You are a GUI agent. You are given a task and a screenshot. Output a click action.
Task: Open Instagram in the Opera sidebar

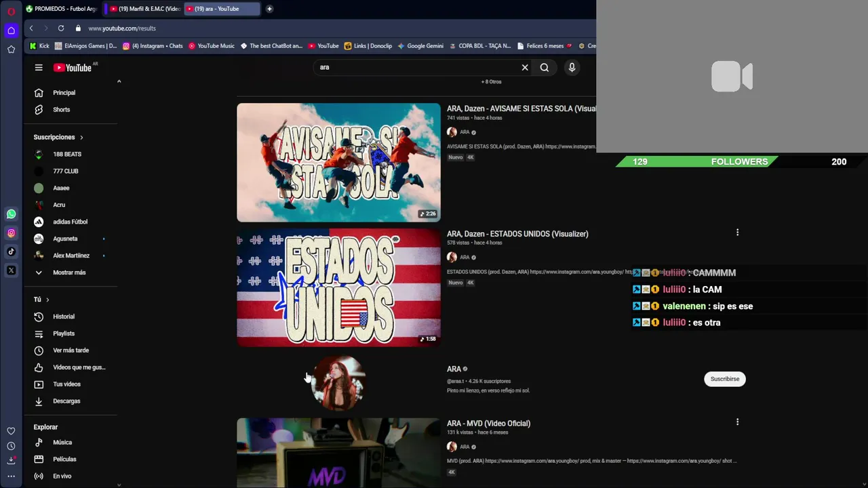click(11, 233)
